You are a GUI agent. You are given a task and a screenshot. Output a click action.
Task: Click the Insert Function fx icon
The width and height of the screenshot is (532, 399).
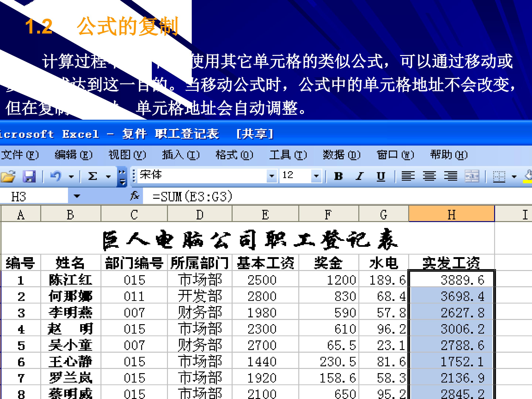coord(135,196)
